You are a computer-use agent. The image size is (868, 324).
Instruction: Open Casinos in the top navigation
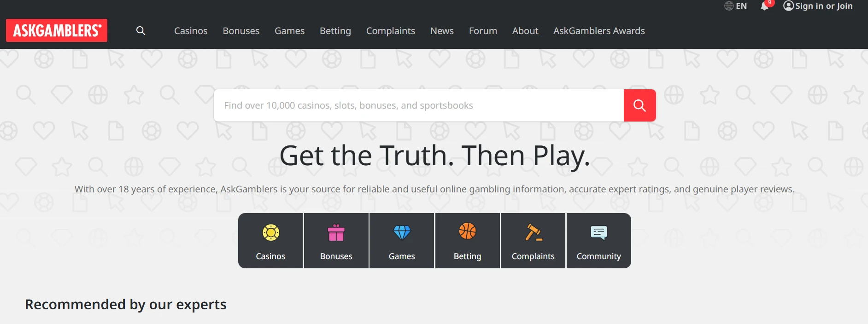(191, 31)
